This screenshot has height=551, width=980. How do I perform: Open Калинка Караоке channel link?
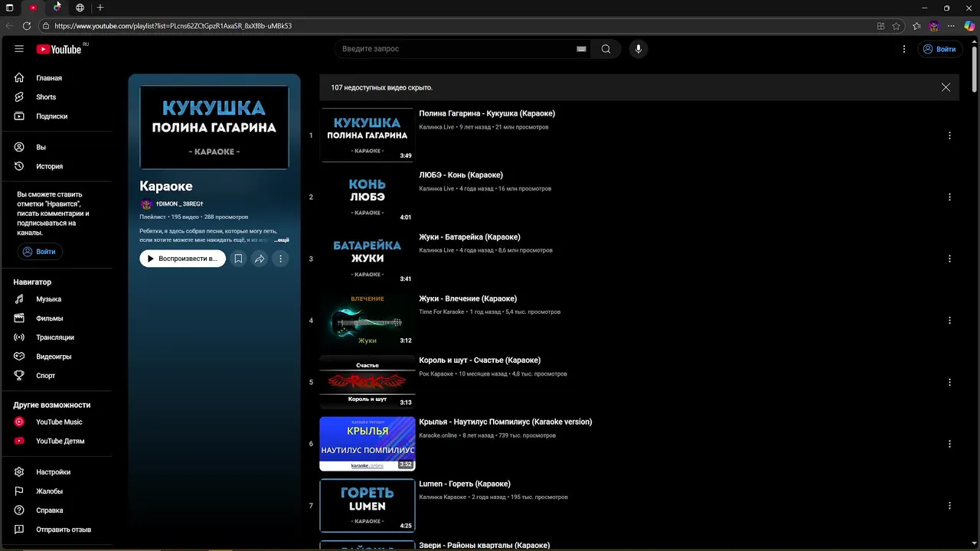click(x=443, y=497)
